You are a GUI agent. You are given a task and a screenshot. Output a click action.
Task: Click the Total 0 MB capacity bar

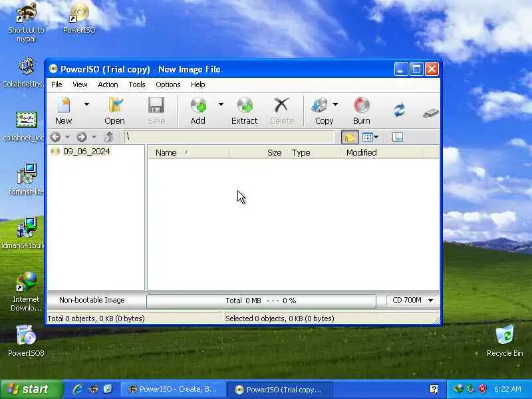(x=261, y=301)
